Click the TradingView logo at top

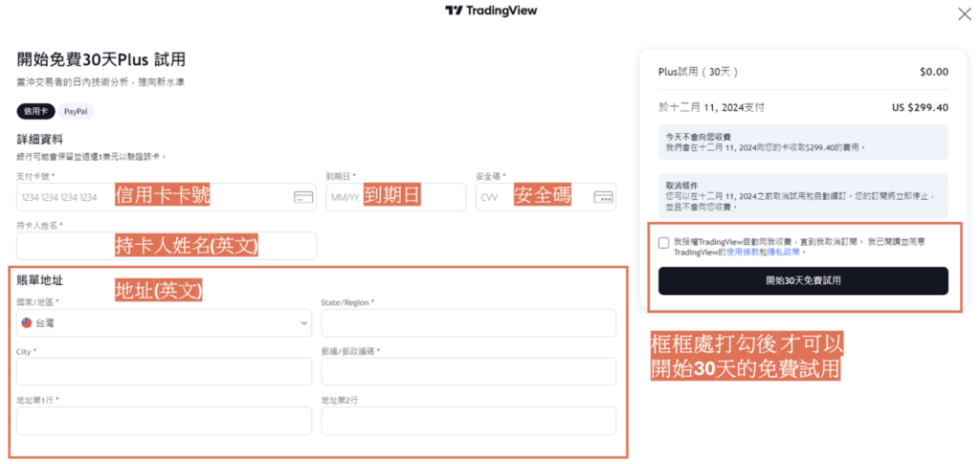click(x=491, y=11)
